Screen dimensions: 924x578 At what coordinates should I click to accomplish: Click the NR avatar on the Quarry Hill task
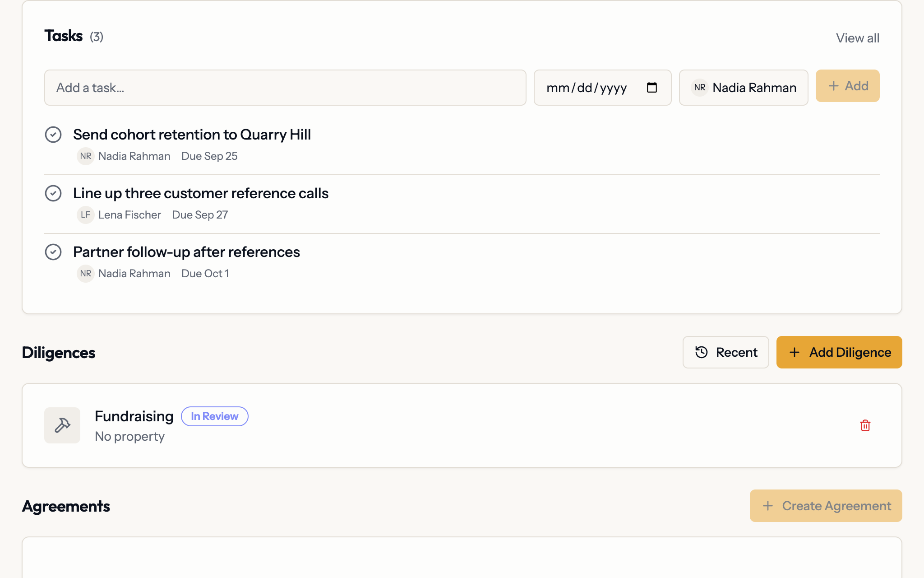(x=86, y=156)
